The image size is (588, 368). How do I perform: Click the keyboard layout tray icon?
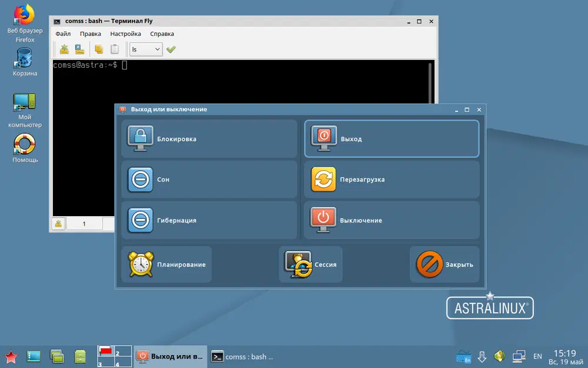(x=464, y=356)
